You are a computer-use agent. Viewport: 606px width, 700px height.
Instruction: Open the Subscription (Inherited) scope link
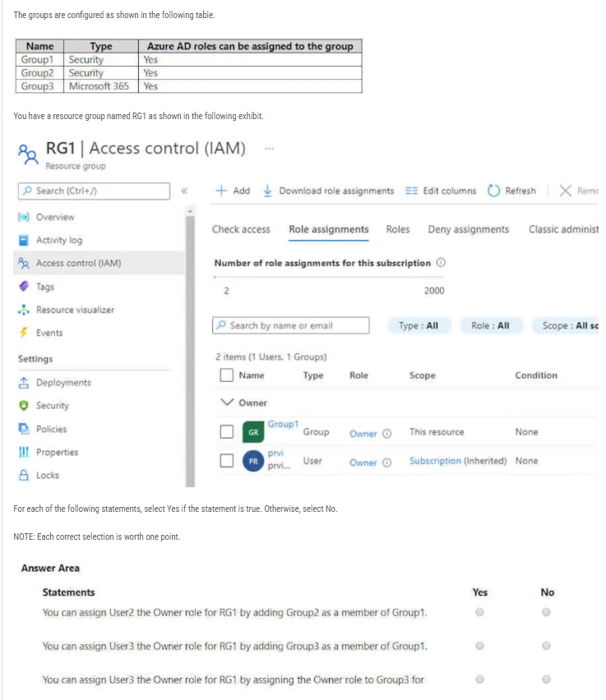pos(435,461)
